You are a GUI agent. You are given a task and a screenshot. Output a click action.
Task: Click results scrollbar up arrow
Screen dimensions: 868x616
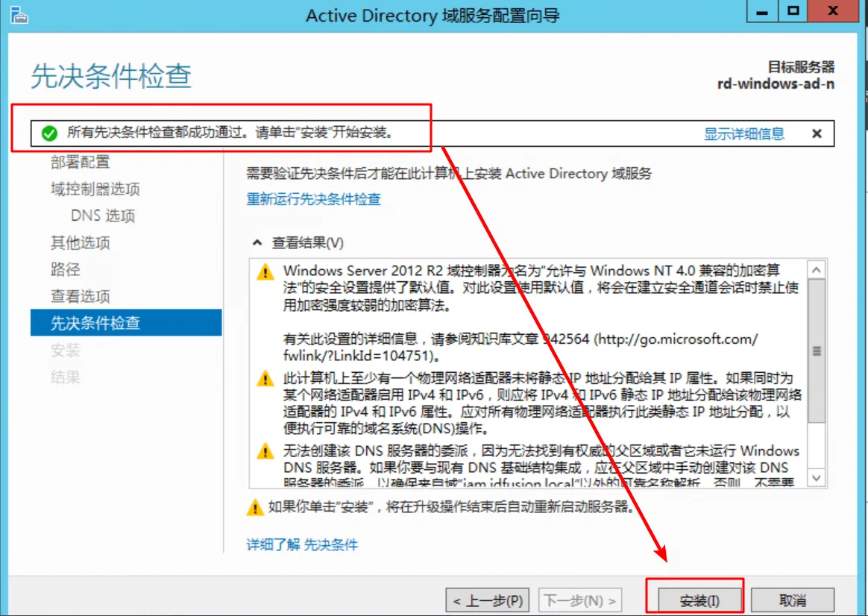(817, 270)
